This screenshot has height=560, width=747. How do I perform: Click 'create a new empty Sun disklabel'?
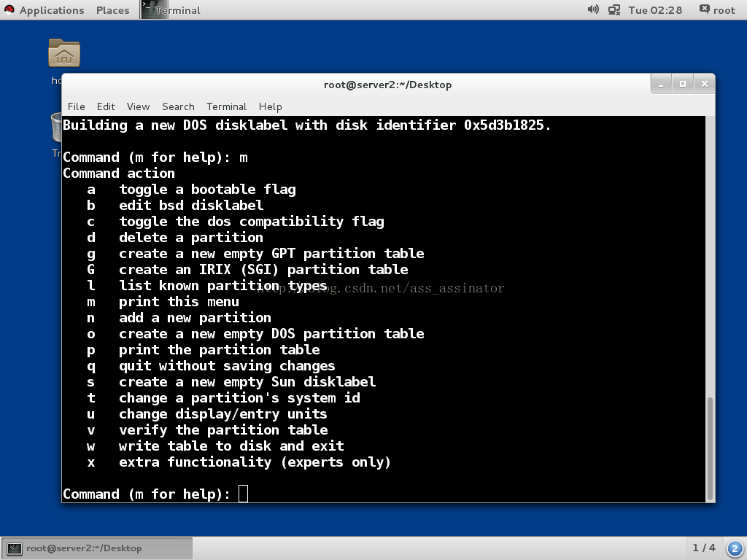point(247,382)
